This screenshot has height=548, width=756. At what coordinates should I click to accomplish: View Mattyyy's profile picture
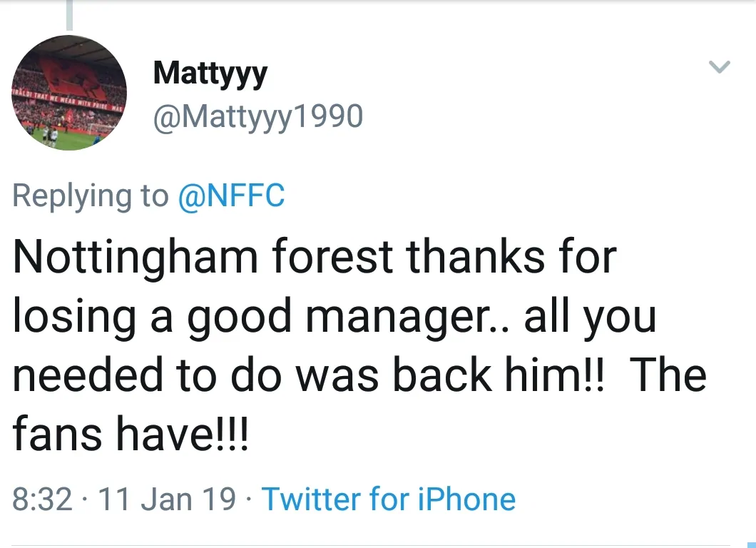click(69, 93)
